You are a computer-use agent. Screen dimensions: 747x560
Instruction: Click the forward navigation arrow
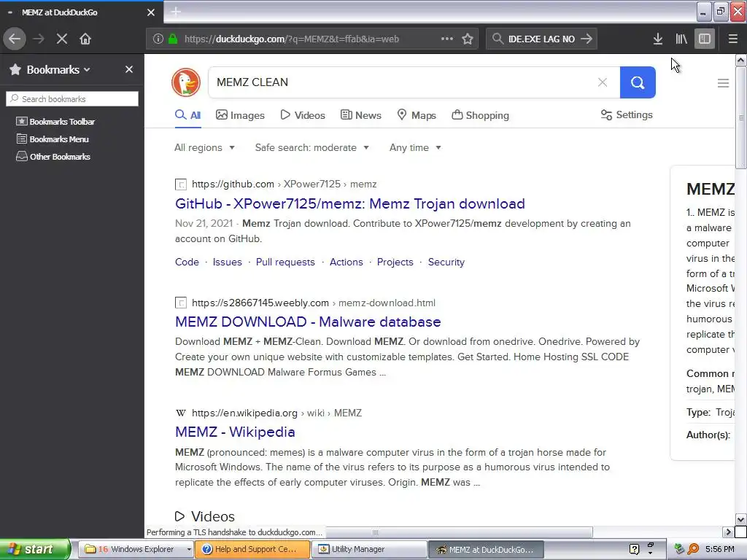pos(39,39)
